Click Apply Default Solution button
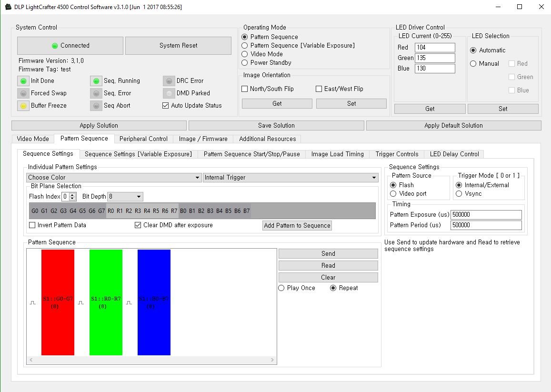551x392 pixels. [x=454, y=126]
